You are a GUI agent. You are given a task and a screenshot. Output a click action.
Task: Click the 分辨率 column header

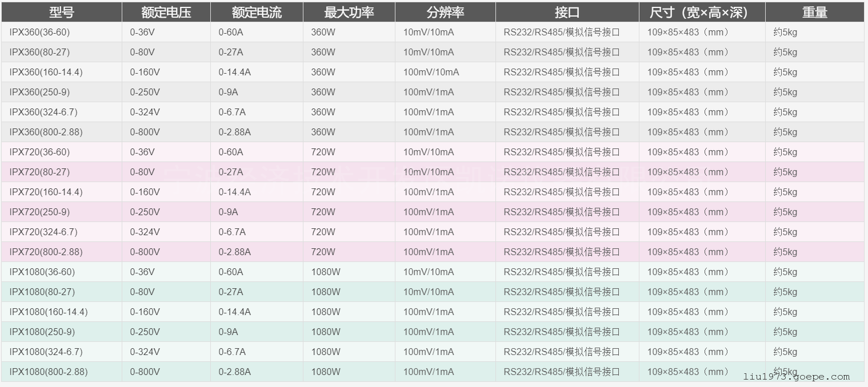click(445, 13)
